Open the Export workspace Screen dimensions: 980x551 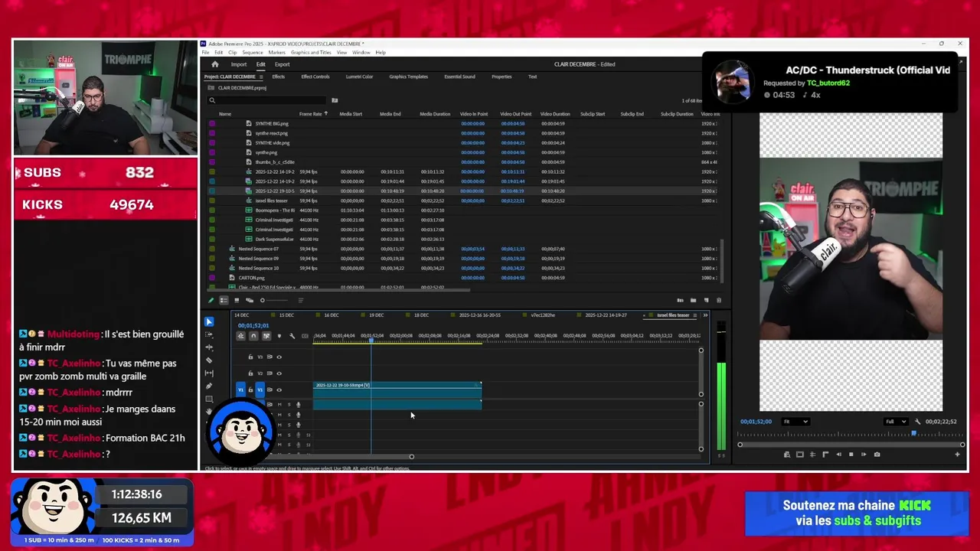point(283,64)
